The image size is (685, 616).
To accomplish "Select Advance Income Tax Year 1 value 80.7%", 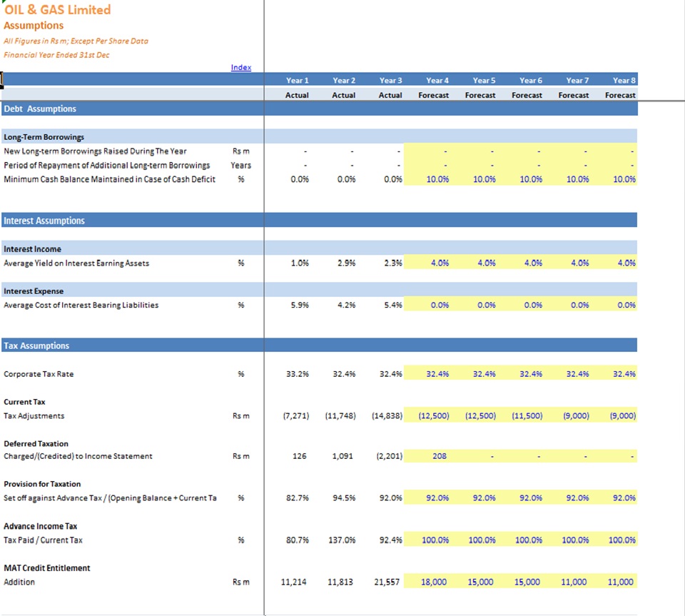I will pyautogui.click(x=298, y=540).
